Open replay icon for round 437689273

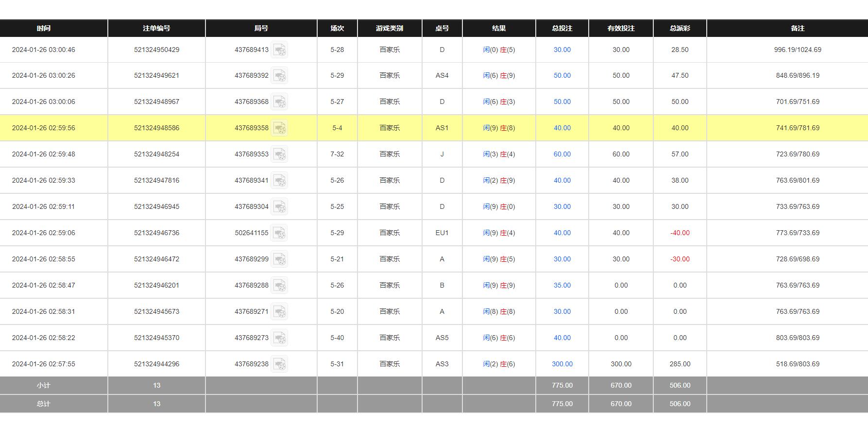click(279, 338)
